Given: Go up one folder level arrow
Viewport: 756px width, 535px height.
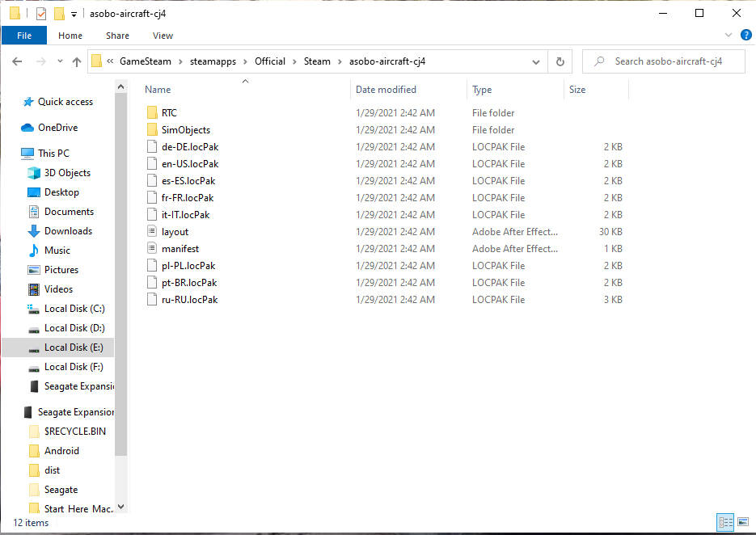Looking at the screenshot, I should click(77, 61).
